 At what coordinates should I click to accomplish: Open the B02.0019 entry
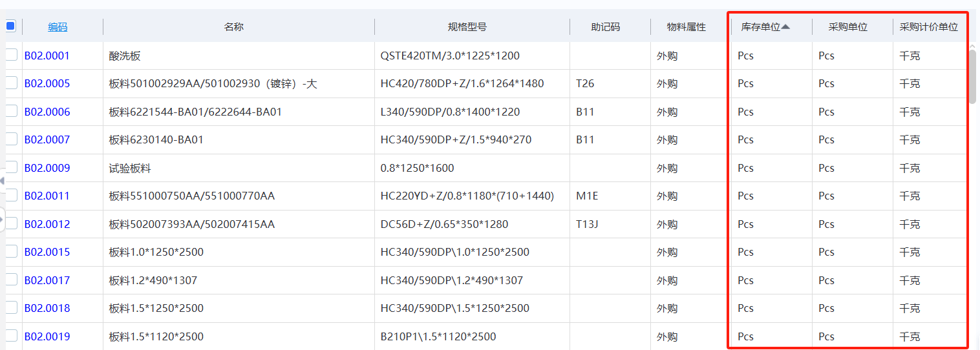[x=47, y=336]
